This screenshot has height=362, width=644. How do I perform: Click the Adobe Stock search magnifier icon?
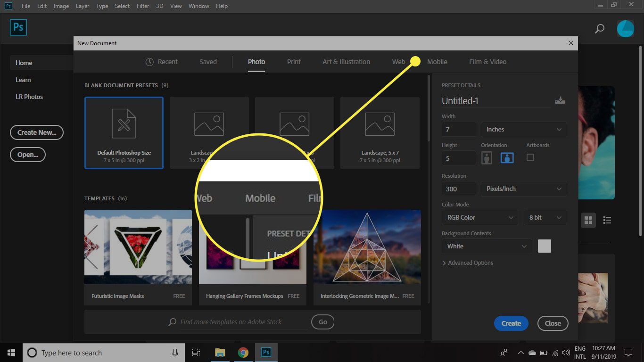click(173, 322)
